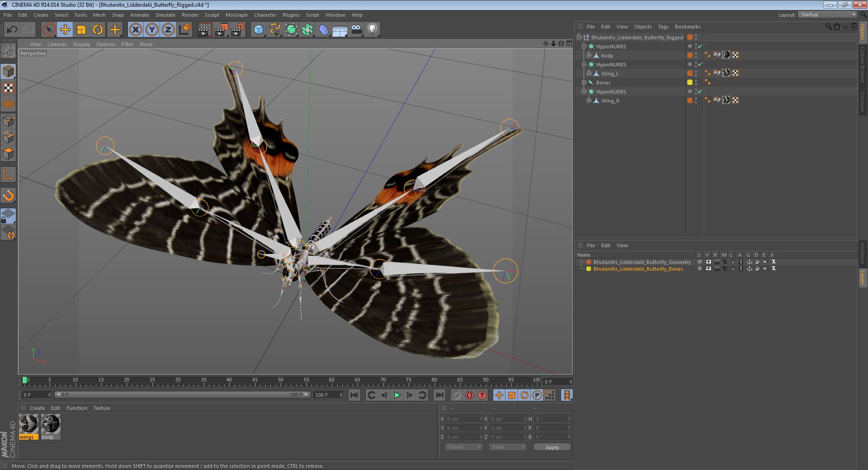Image resolution: width=868 pixels, height=470 pixels.
Task: Toggle autokeying button
Action: pos(469,395)
